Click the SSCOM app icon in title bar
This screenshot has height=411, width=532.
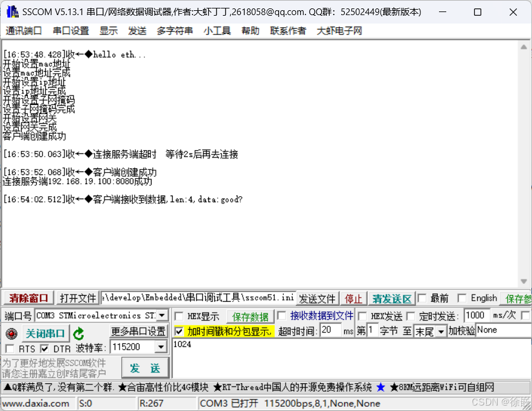click(13, 12)
